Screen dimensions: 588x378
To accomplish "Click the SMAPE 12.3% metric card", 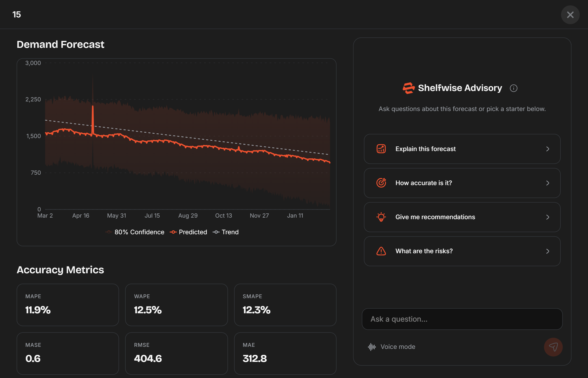I will pos(285,305).
